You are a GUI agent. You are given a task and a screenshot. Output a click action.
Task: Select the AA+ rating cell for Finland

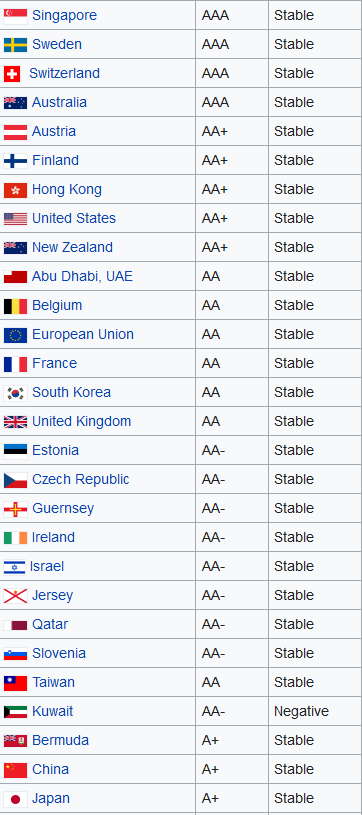pyautogui.click(x=232, y=160)
